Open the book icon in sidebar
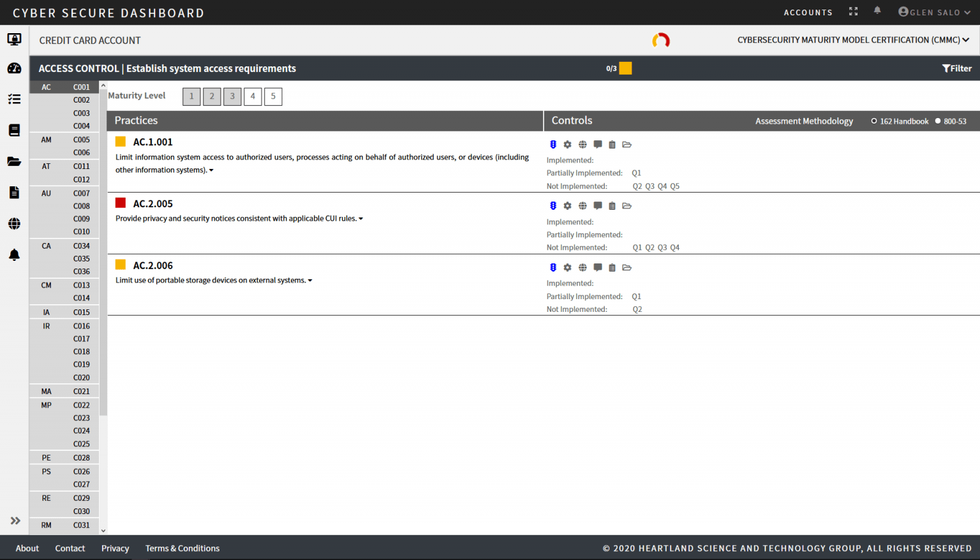Screen dimensions: 980x560 [x=14, y=130]
